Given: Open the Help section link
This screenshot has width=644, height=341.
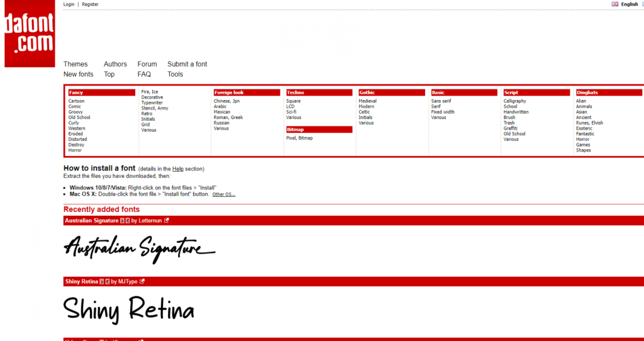Looking at the screenshot, I should point(178,169).
